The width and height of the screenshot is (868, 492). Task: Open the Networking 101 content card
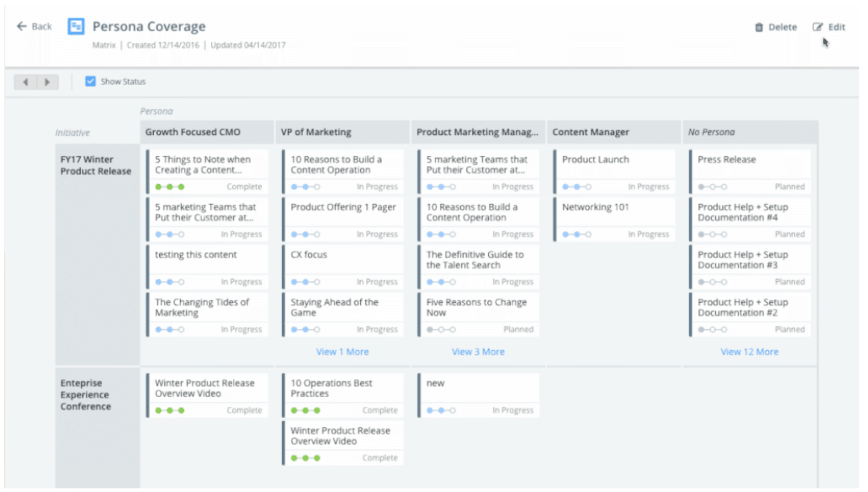tap(595, 207)
